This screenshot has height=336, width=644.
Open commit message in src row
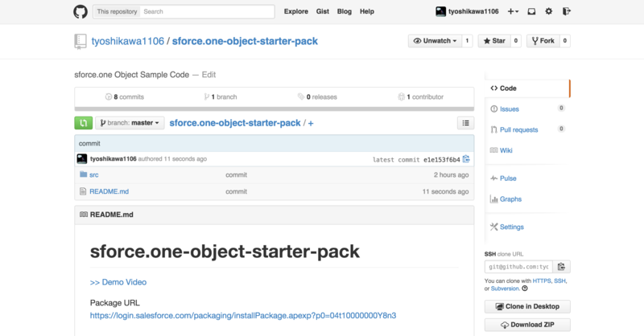coord(236,174)
